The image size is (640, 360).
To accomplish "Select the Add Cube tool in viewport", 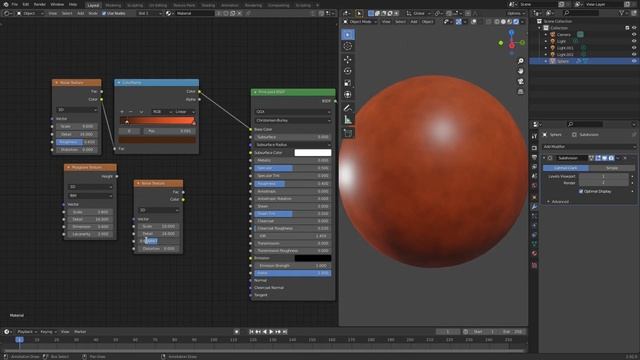I will click(348, 133).
